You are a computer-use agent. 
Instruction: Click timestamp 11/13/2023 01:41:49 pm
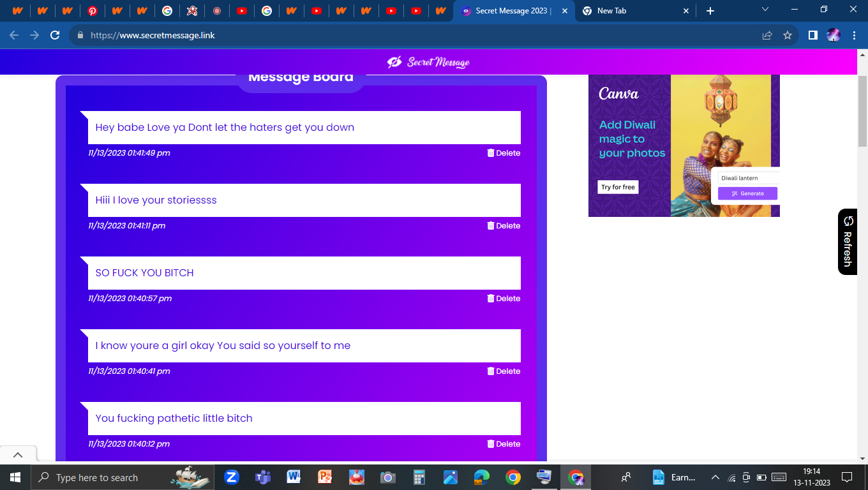tap(129, 153)
